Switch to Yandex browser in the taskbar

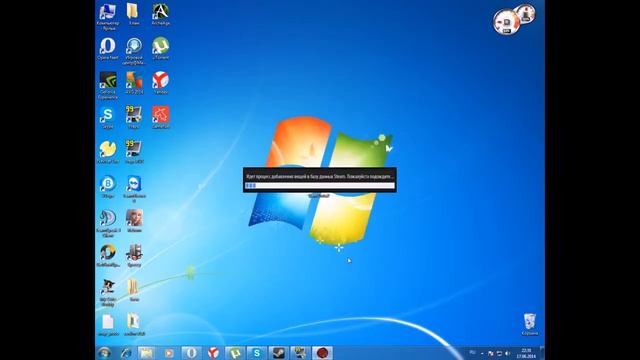(213, 353)
